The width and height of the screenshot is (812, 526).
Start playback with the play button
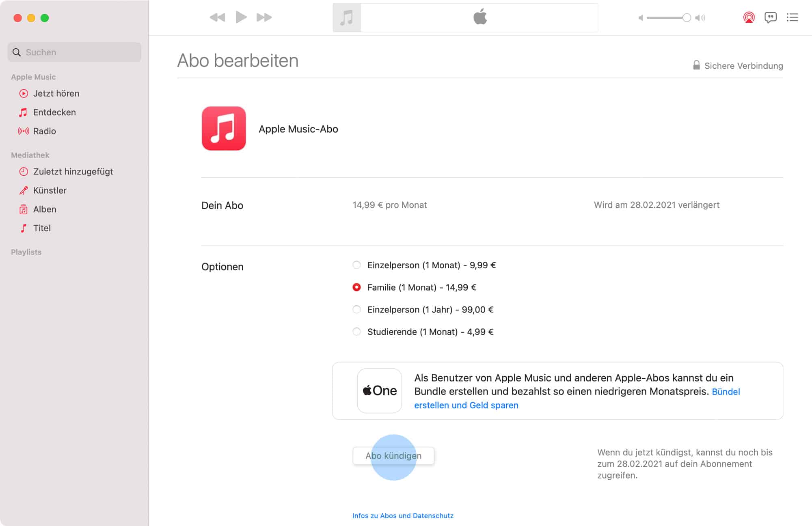tap(241, 17)
